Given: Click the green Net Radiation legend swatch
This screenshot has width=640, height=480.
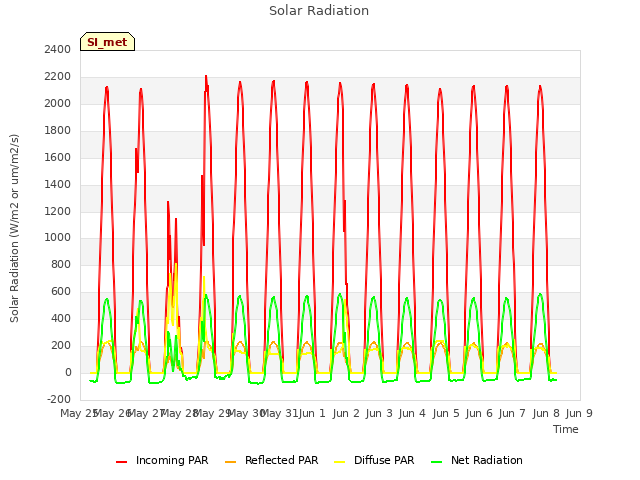Looking at the screenshot, I should pos(437,462).
